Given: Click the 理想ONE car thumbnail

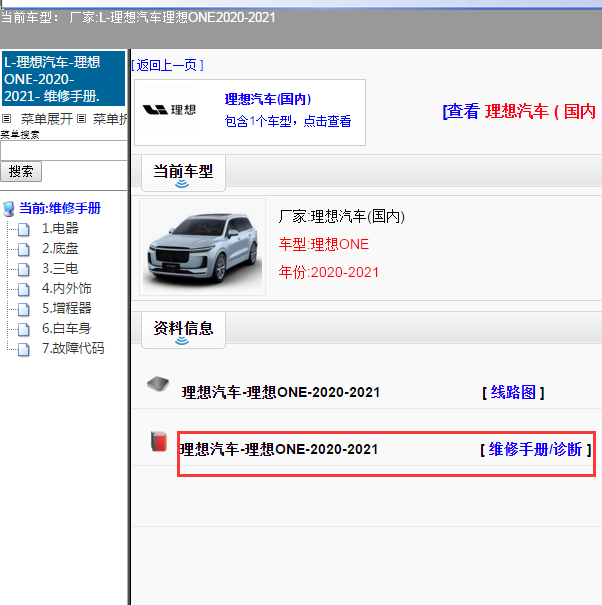Looking at the screenshot, I should 202,247.
